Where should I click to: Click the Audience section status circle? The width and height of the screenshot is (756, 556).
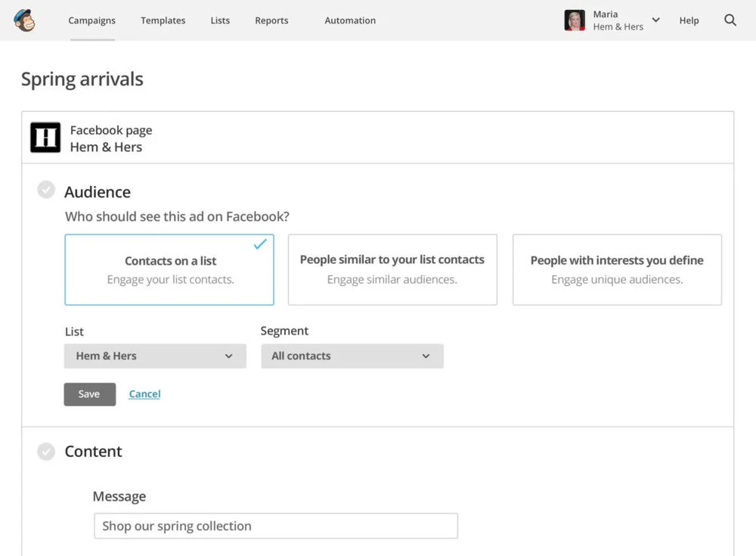[45, 189]
